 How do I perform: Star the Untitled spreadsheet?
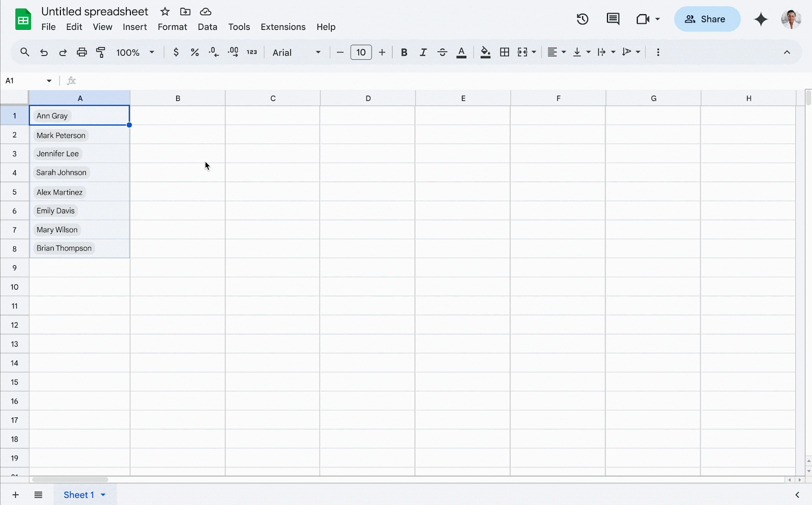165,12
